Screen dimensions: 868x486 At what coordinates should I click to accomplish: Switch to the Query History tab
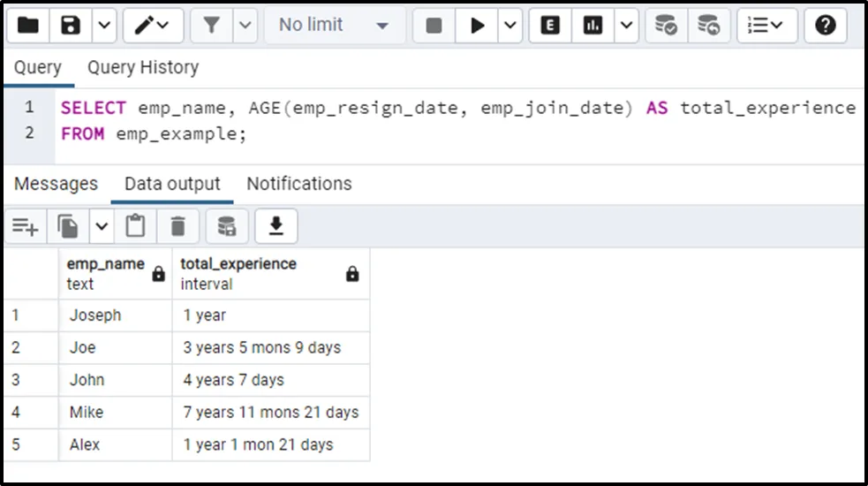[143, 68]
